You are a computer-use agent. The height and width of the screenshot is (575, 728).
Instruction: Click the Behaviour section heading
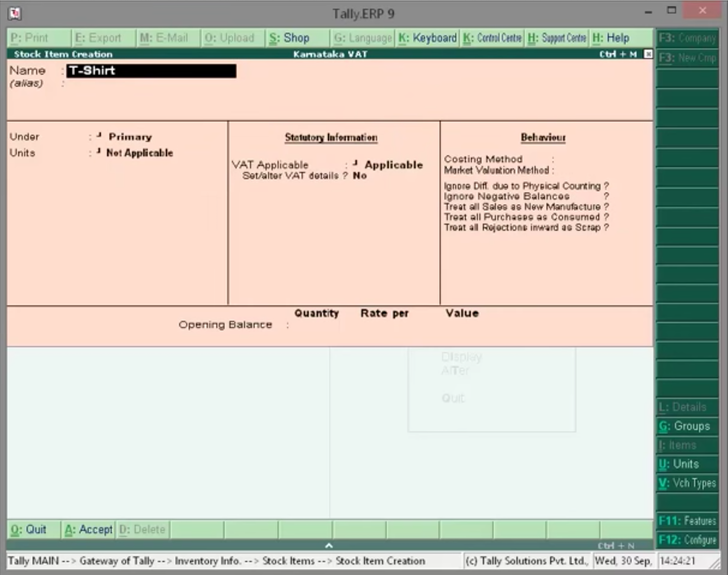(543, 137)
